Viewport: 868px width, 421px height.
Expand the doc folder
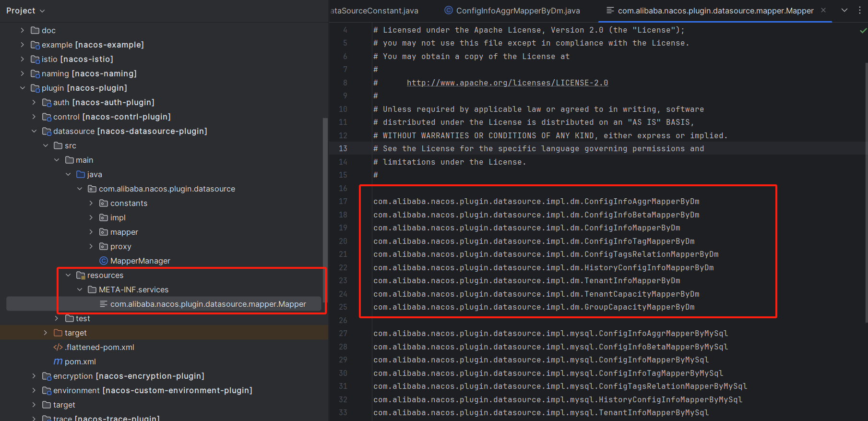(x=22, y=30)
